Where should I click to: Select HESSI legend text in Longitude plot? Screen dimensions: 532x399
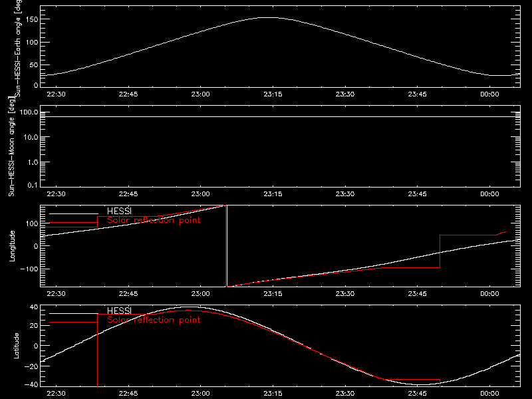click(119, 211)
